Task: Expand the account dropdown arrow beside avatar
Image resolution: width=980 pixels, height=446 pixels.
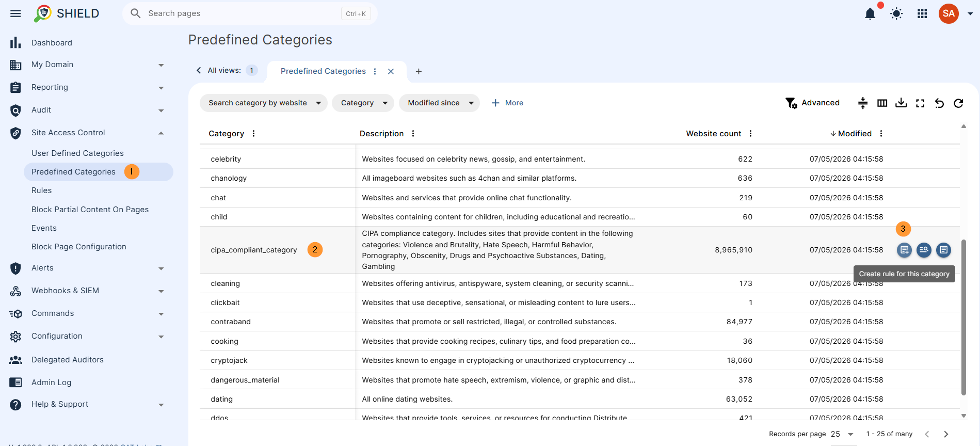Action: click(x=970, y=13)
